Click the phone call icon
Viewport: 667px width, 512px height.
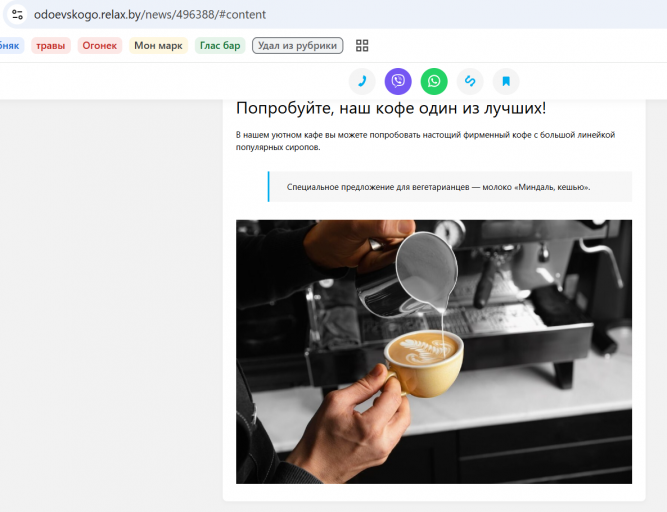(362, 81)
